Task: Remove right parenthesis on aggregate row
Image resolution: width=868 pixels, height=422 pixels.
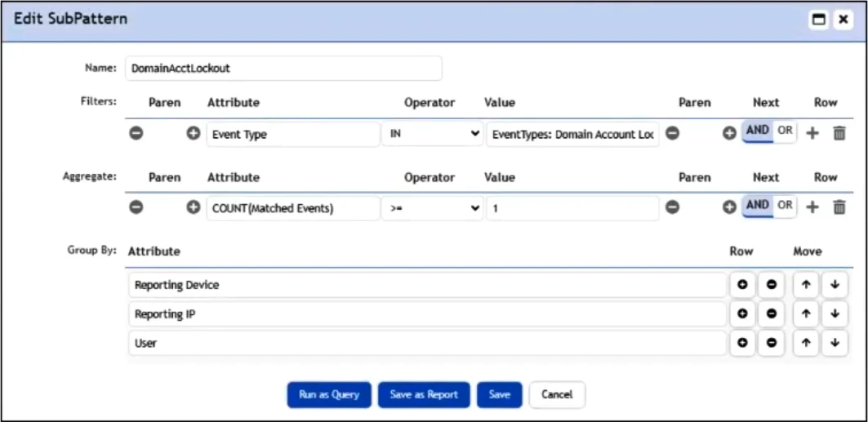Action: tap(672, 207)
